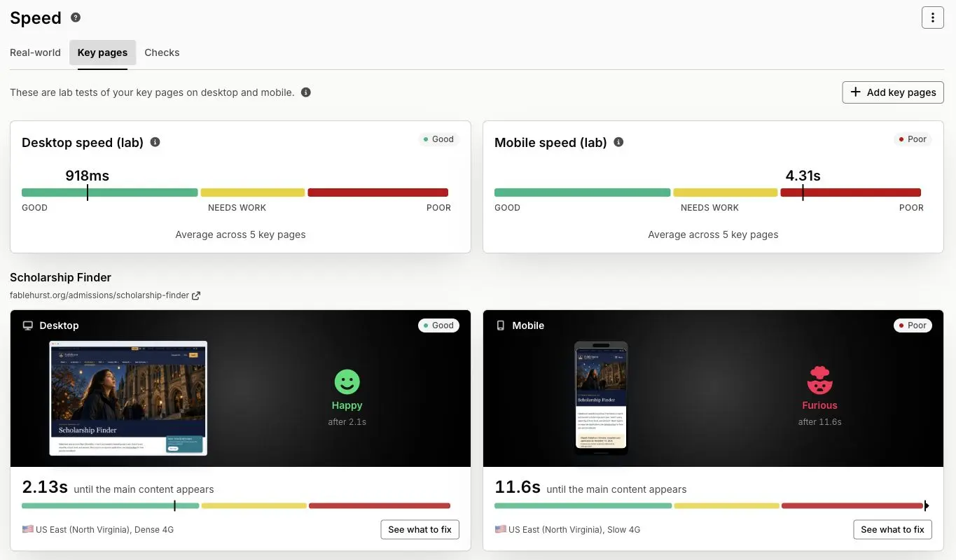
Task: Click the marker on the 2.13s progress bar
Action: click(174, 505)
